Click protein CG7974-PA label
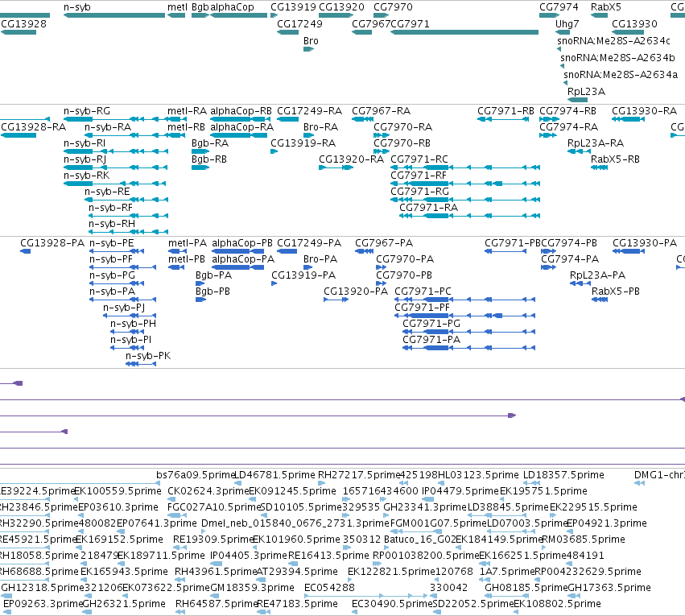This screenshot has height=616, width=685. (570, 259)
